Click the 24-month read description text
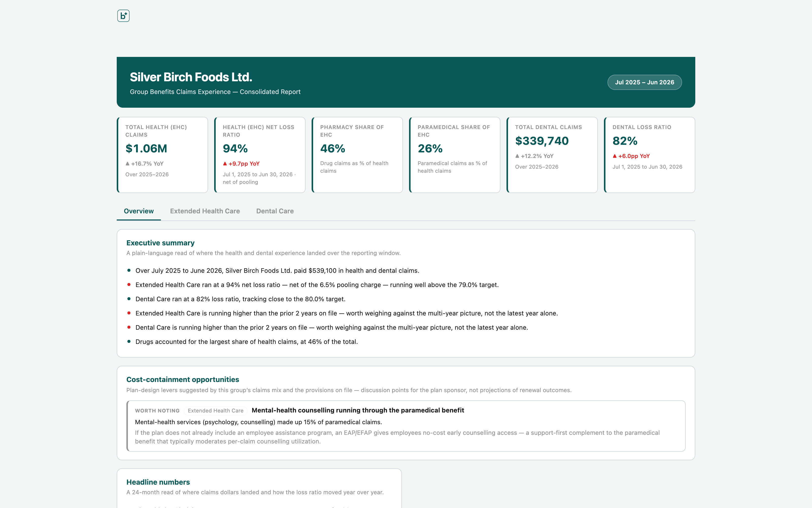This screenshot has width=812, height=508. (255, 492)
